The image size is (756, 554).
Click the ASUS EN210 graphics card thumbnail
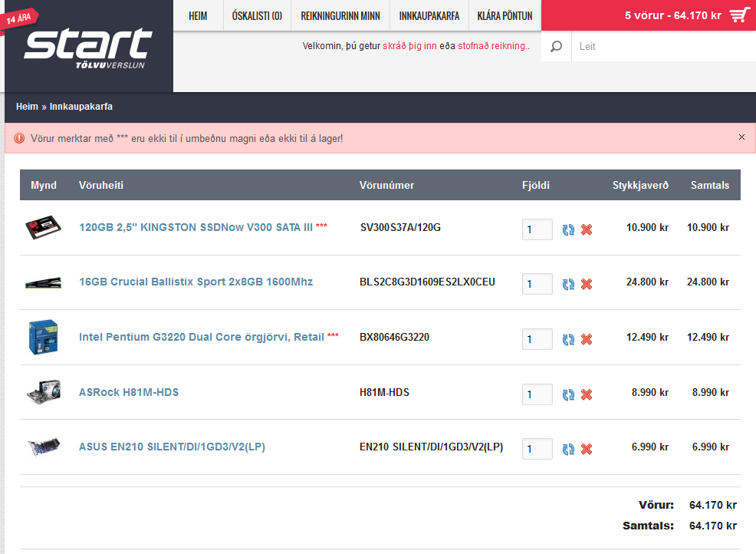pos(43,447)
